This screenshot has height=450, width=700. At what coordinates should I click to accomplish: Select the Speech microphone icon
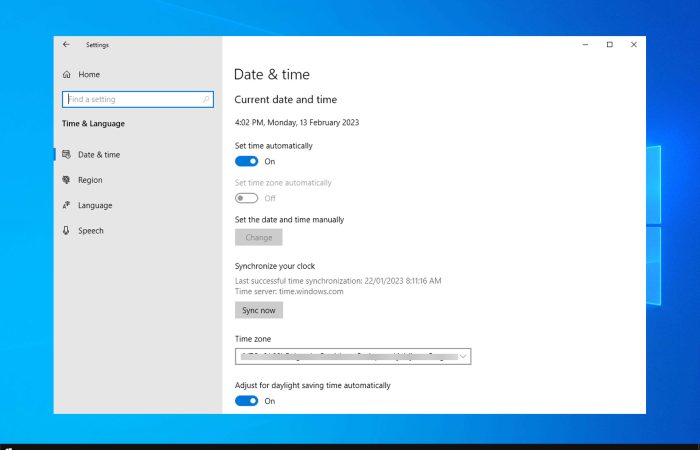click(x=67, y=230)
